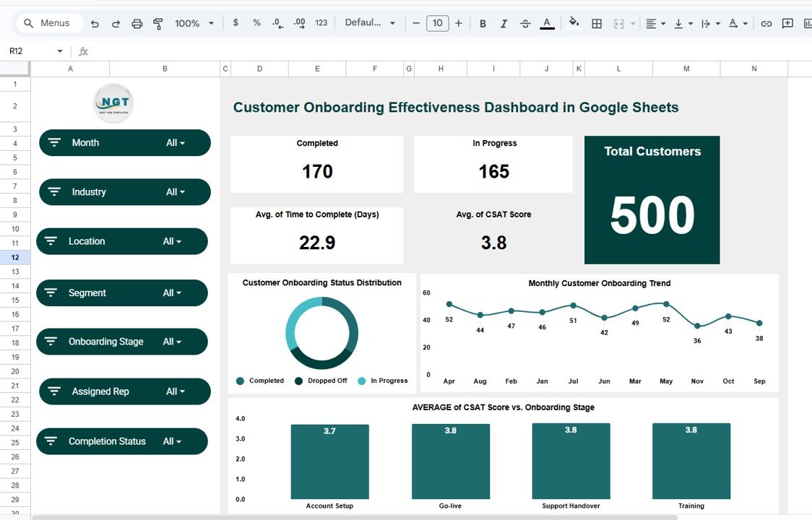812x520 pixels.
Task: Toggle strikethrough formatting
Action: [x=525, y=24]
